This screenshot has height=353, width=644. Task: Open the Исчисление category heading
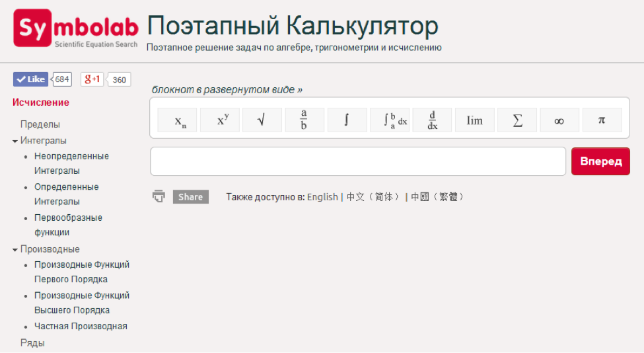[x=41, y=102]
